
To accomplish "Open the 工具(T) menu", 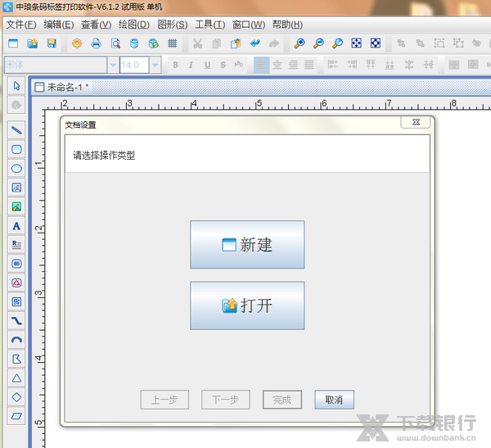I will 209,25.
